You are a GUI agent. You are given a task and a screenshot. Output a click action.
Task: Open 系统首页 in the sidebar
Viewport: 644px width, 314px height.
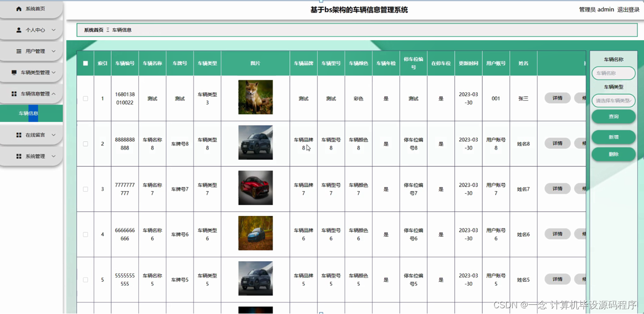[x=31, y=9]
